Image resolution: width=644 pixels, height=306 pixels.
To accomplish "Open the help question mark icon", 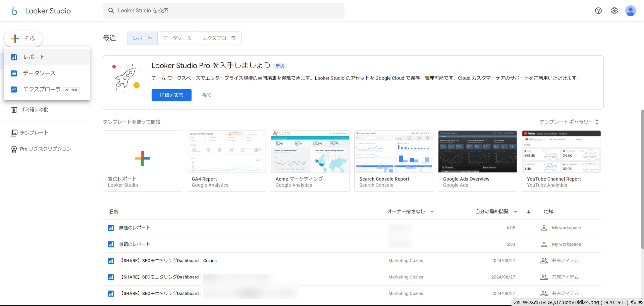I will (x=598, y=11).
